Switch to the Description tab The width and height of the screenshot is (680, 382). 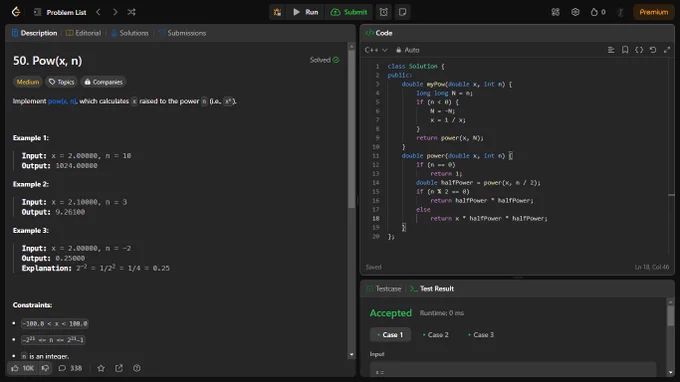(x=34, y=33)
